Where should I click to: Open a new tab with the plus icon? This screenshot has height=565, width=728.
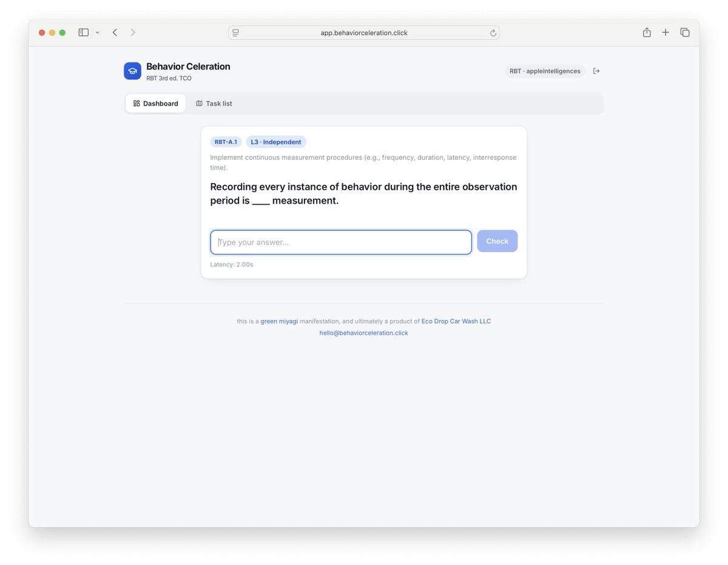(666, 32)
